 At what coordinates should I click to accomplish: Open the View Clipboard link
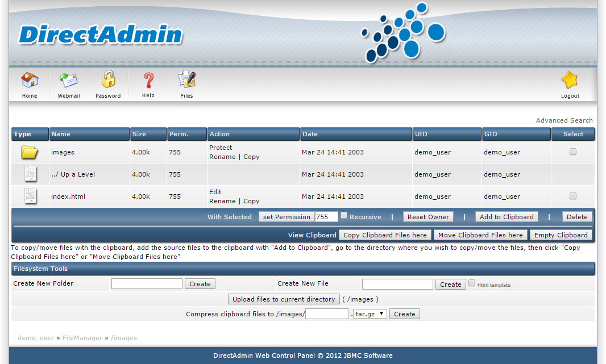[312, 235]
